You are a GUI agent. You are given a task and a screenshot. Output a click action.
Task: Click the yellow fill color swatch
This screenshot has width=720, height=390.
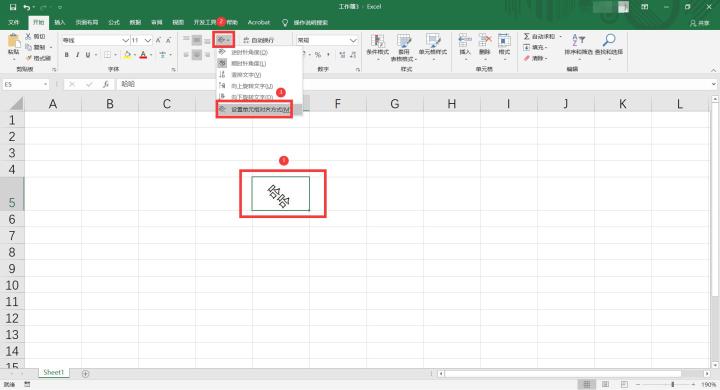point(128,55)
